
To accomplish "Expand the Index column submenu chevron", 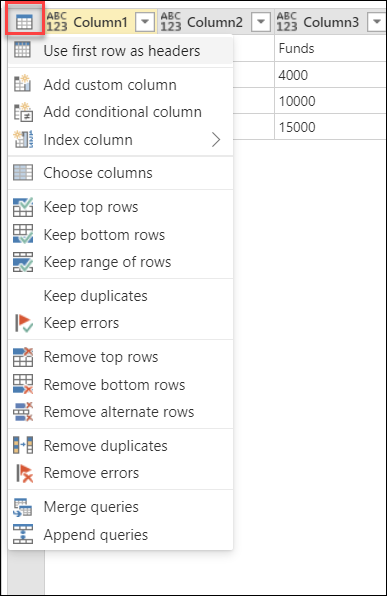I will click(216, 140).
